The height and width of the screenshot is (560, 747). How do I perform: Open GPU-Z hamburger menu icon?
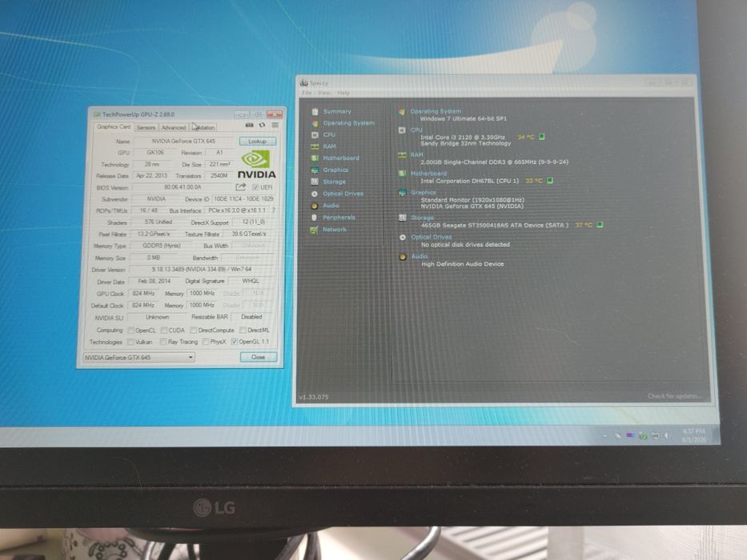coord(275,125)
